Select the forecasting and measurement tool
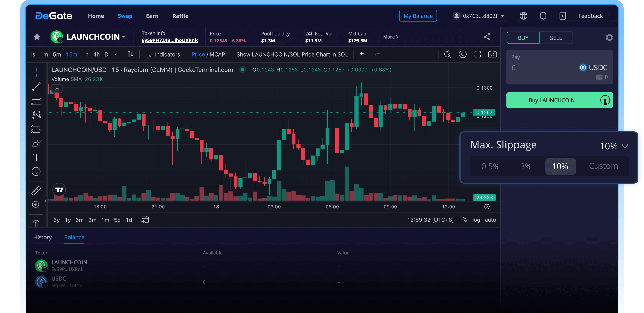This screenshot has height=313, width=644. 36,129
